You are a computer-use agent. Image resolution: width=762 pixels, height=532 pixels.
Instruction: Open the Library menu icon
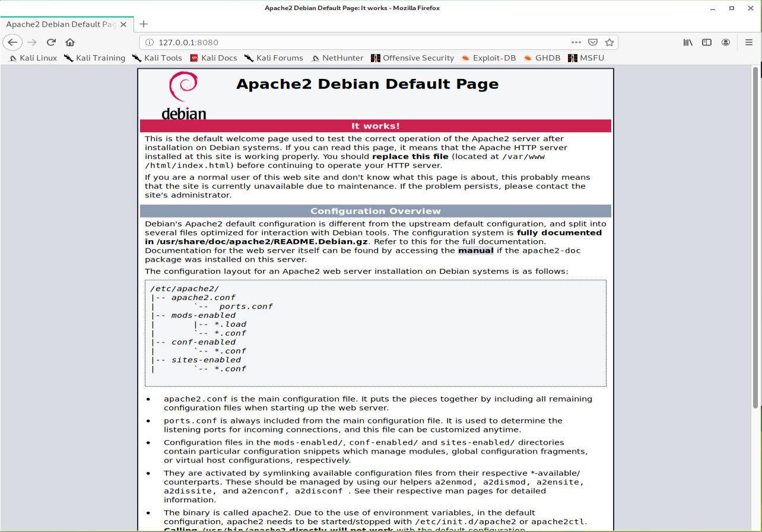pos(688,42)
